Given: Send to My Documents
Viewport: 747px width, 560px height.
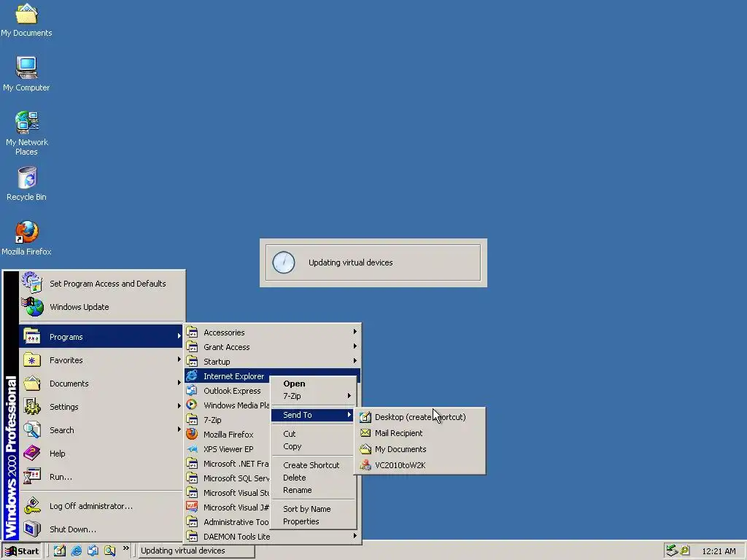Looking at the screenshot, I should tap(419, 449).
